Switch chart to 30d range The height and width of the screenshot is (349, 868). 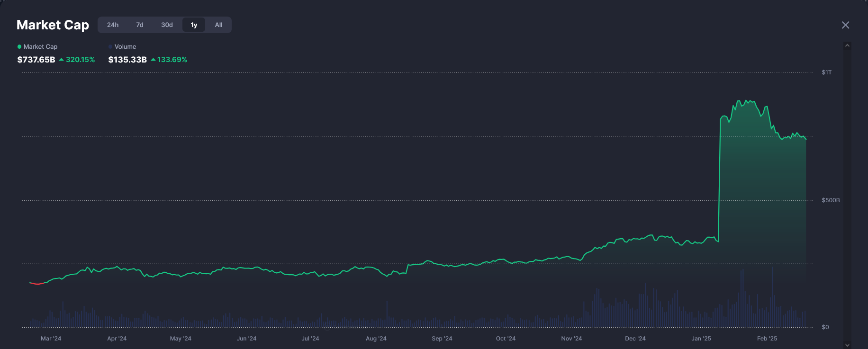(167, 25)
